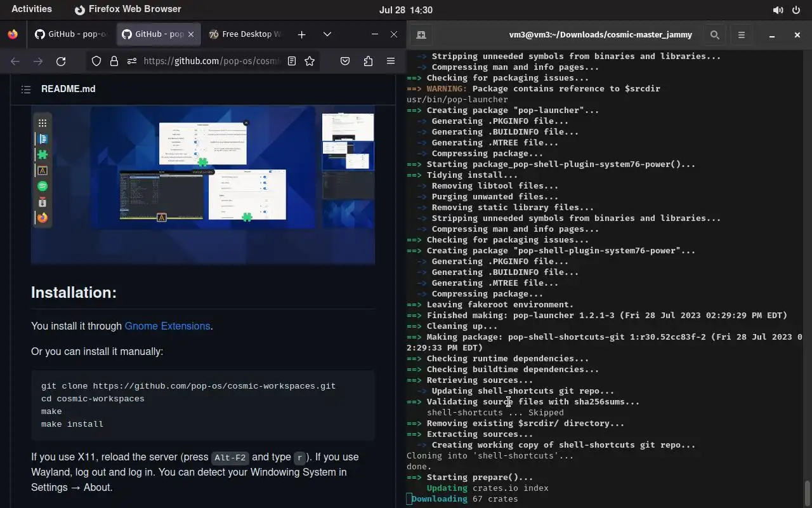Screen dimensions: 812x508
Task: Go back one page in Firefox
Action: point(15,61)
